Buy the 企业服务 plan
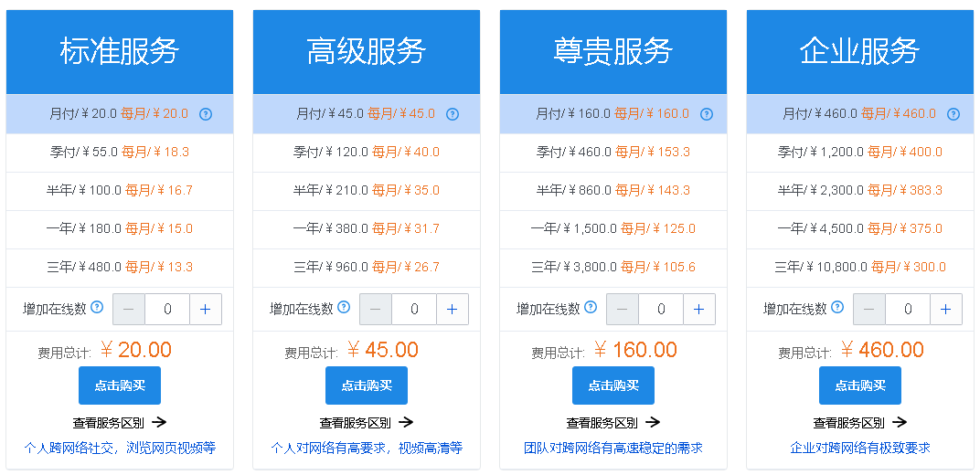Screen dimensions: 980x475 tap(860, 385)
